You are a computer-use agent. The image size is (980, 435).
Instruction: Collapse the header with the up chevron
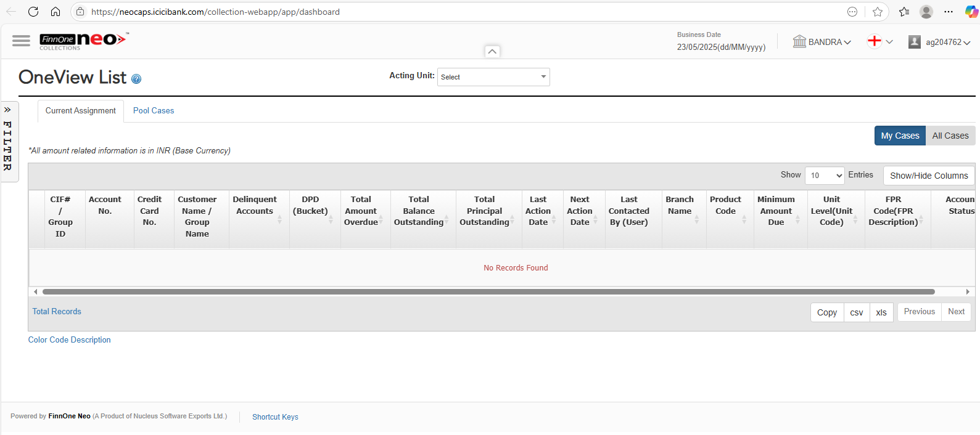pyautogui.click(x=492, y=52)
